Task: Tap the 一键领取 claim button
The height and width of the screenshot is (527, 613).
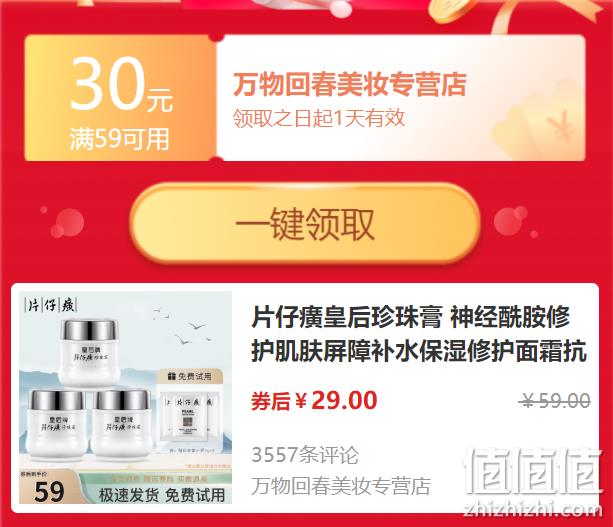Action: [305, 224]
